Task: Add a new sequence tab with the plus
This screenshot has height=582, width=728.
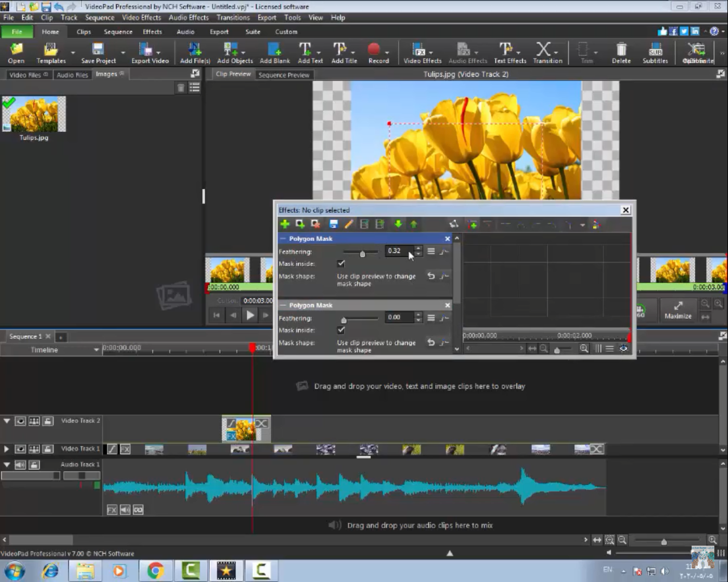Action: tap(60, 337)
